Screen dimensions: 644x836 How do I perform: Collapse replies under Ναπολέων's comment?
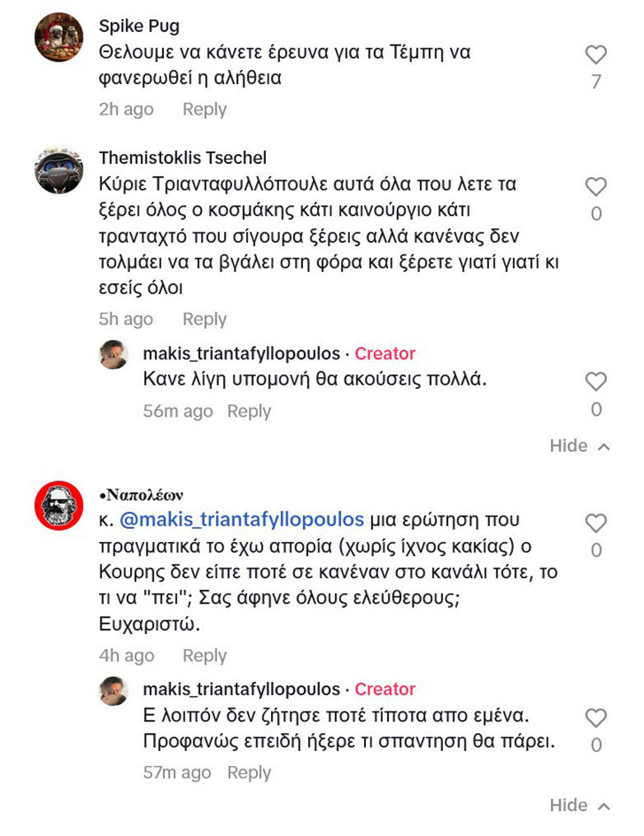pyautogui.click(x=580, y=806)
